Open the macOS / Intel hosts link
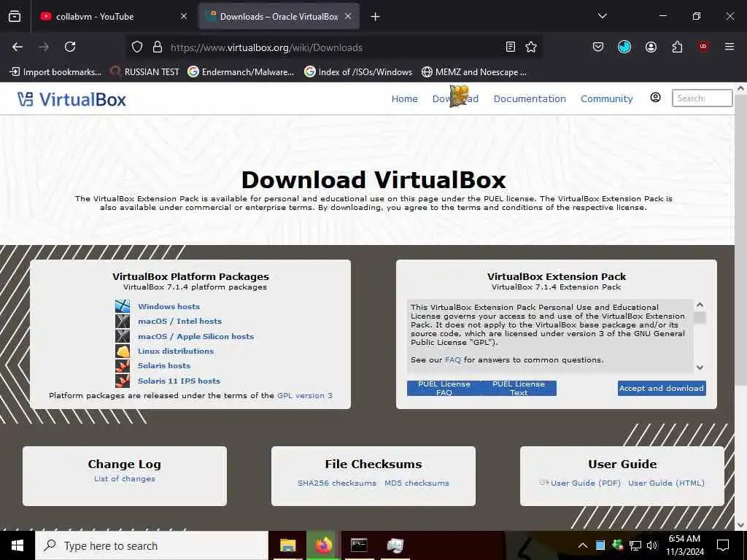 pos(179,321)
